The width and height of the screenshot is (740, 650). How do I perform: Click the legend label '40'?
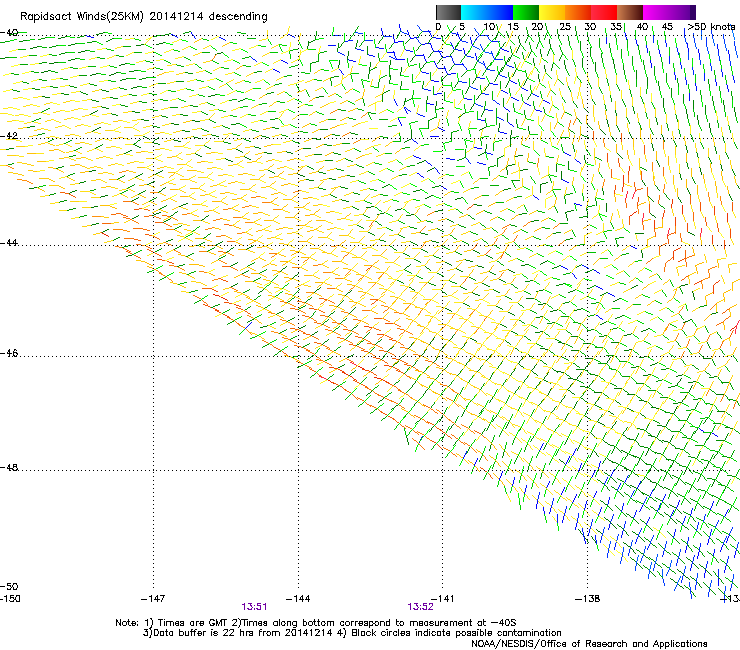[x=642, y=27]
